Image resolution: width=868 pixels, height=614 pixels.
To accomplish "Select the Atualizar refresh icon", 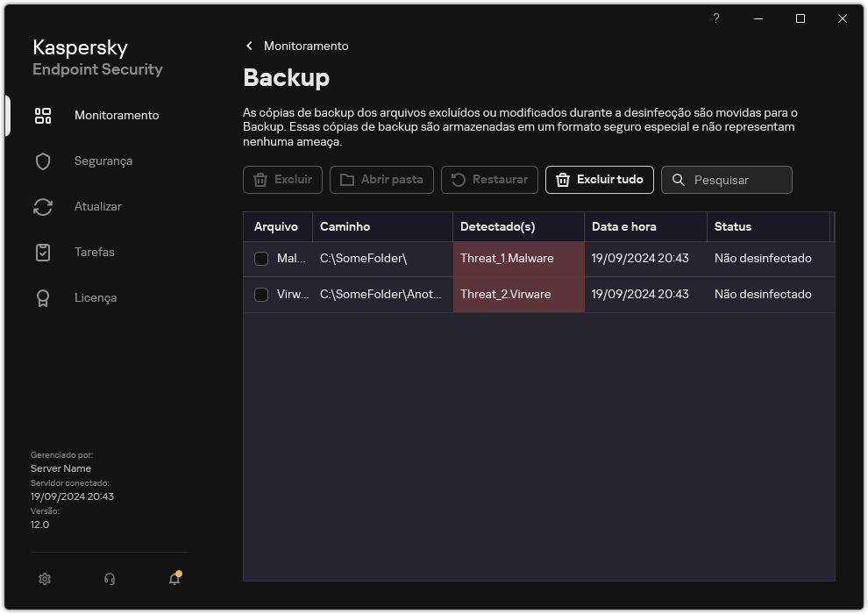I will (42, 207).
